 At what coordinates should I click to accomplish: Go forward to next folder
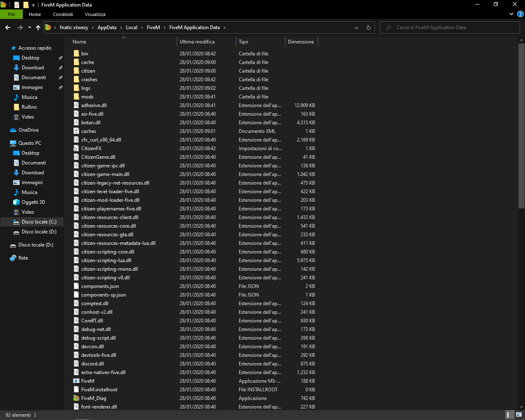(x=20, y=27)
